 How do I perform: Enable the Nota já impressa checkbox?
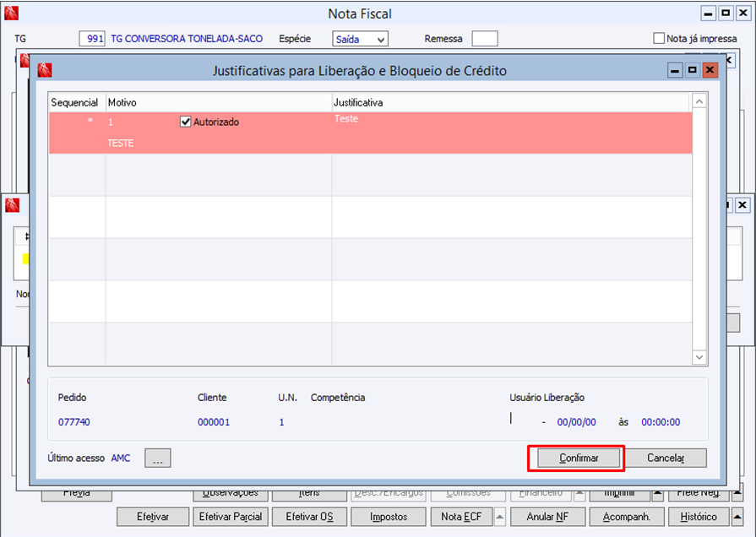(x=659, y=38)
